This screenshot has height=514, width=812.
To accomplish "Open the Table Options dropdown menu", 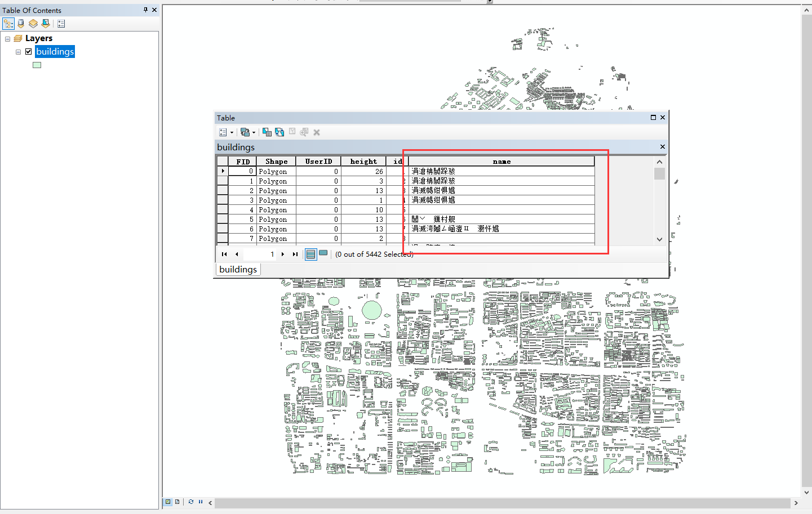I will (x=224, y=132).
